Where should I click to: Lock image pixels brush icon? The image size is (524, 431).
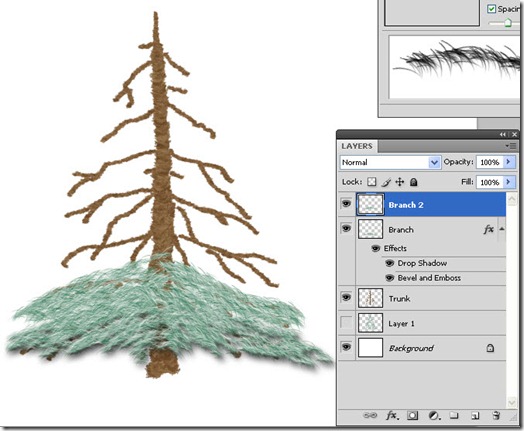[386, 182]
